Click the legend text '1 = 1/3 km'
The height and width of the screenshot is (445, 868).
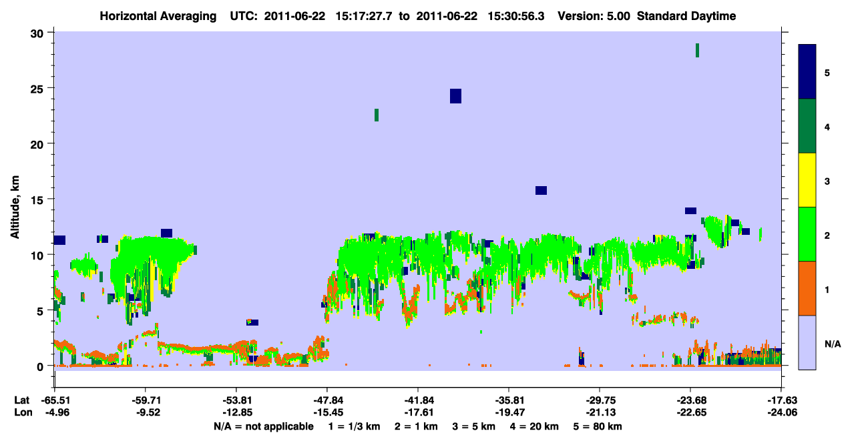354,426
